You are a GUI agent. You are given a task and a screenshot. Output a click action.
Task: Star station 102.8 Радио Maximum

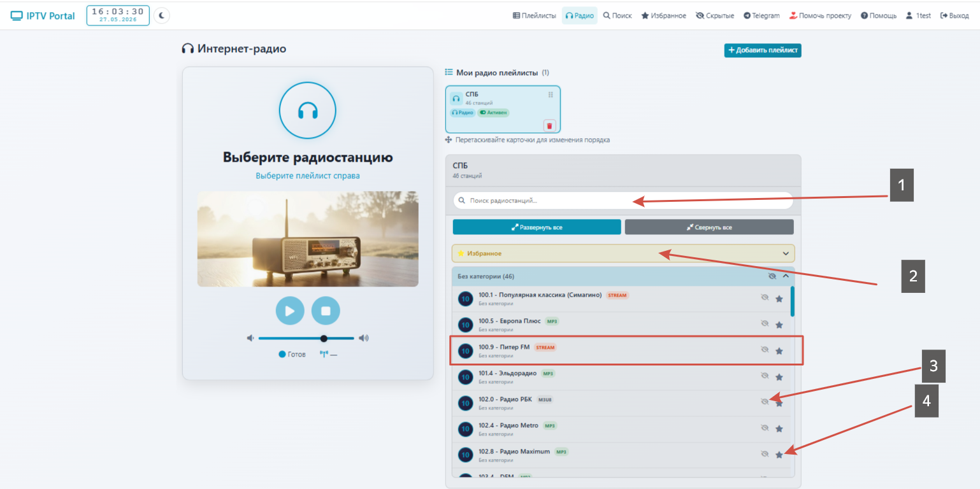(x=779, y=455)
